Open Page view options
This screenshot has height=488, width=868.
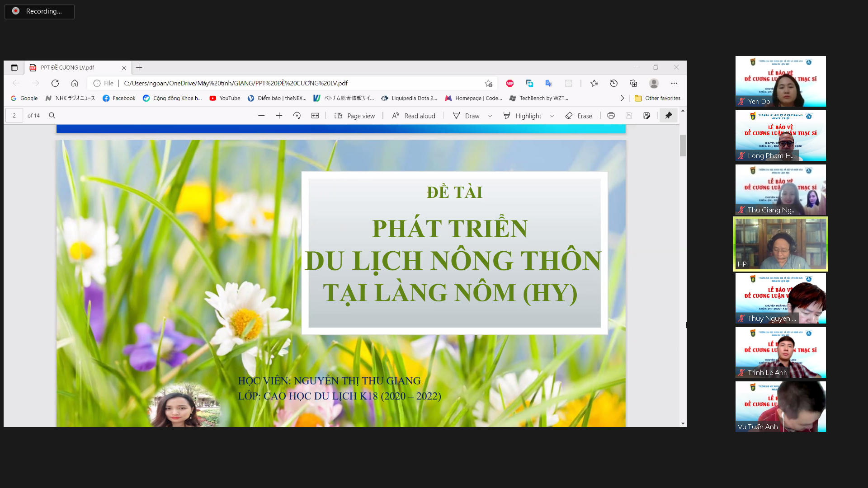(x=354, y=116)
